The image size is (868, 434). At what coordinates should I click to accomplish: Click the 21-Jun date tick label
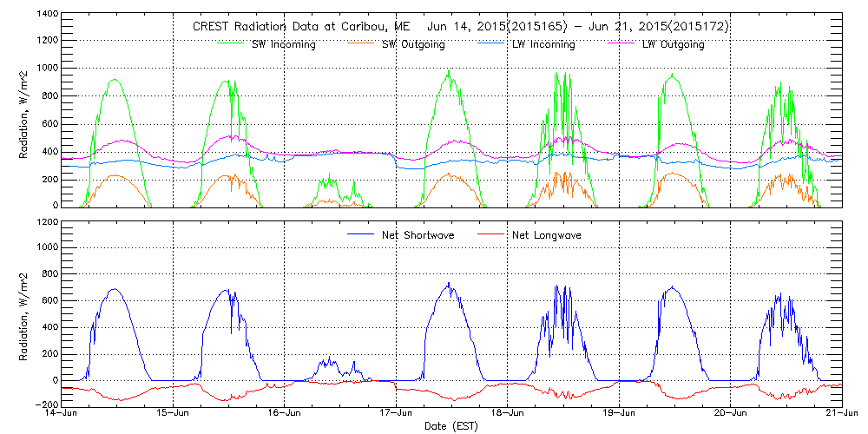coord(841,414)
